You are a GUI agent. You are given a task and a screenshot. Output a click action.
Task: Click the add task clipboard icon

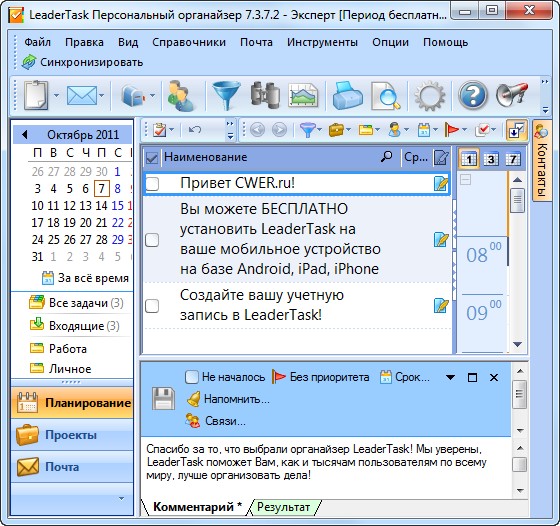[159, 130]
